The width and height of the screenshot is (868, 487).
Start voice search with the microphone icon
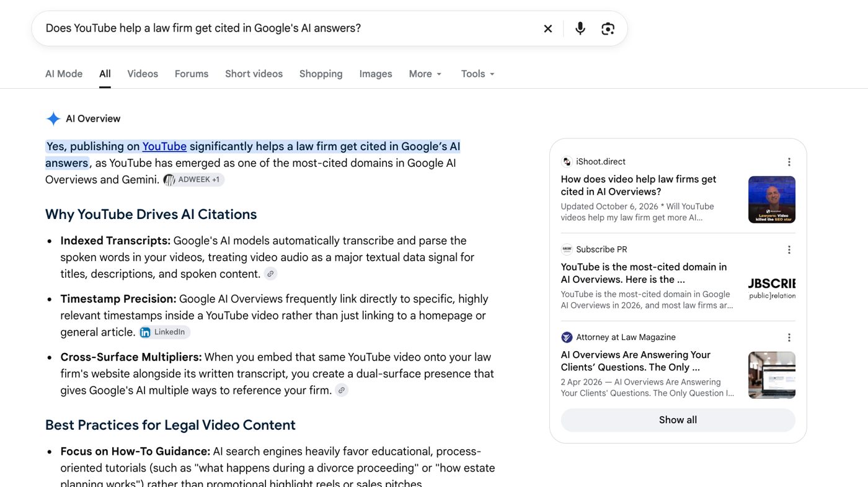pos(580,29)
